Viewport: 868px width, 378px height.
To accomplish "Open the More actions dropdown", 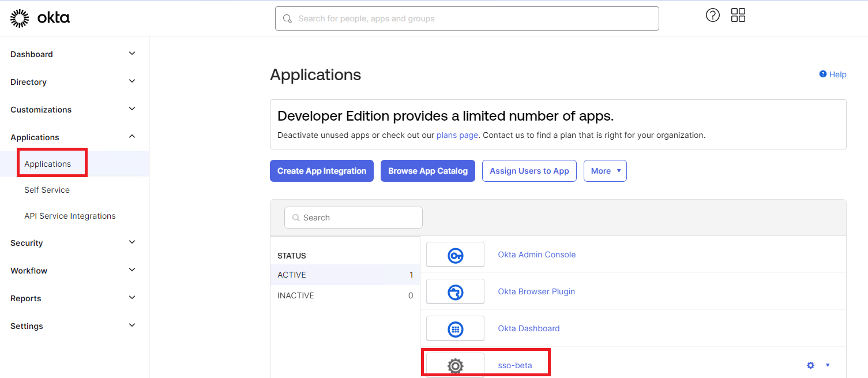I will point(604,170).
